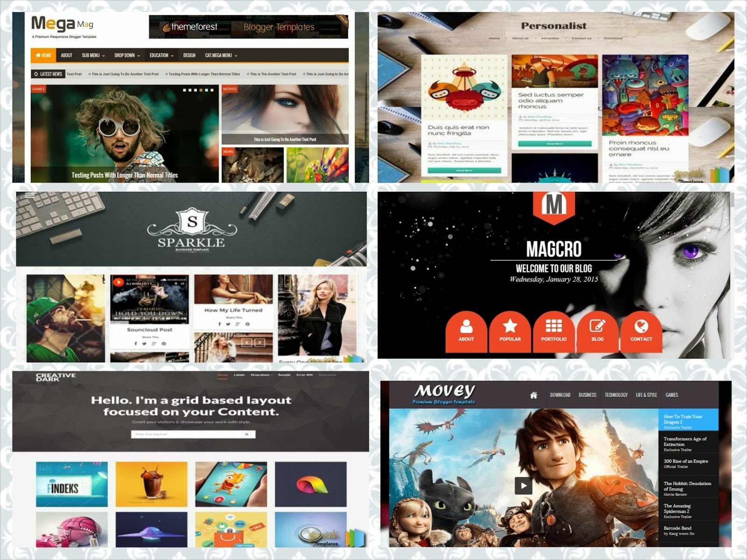The image size is (747, 560).
Task: Click the home icon in Movey navigation
Action: 534,395
